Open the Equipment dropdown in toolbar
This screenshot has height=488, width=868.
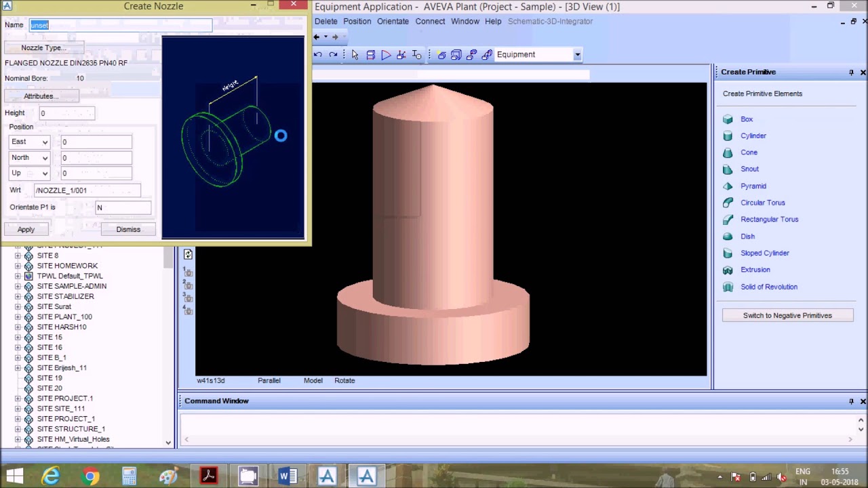(577, 54)
